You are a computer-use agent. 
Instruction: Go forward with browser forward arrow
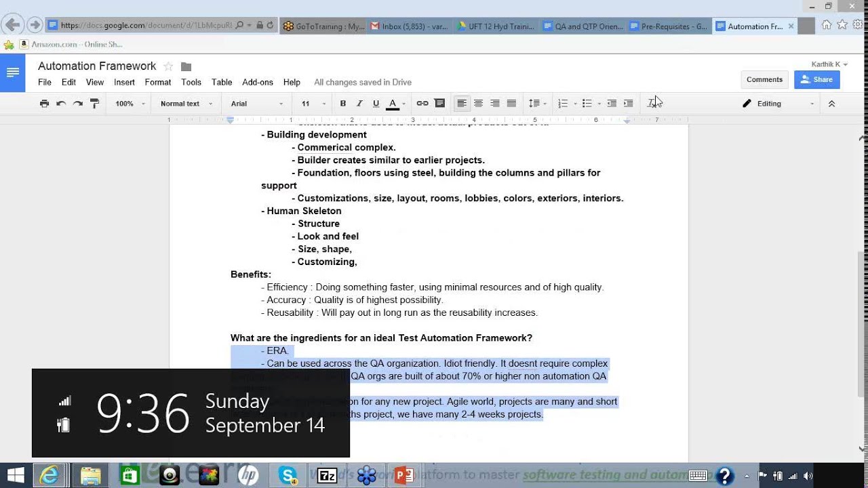pyautogui.click(x=35, y=26)
